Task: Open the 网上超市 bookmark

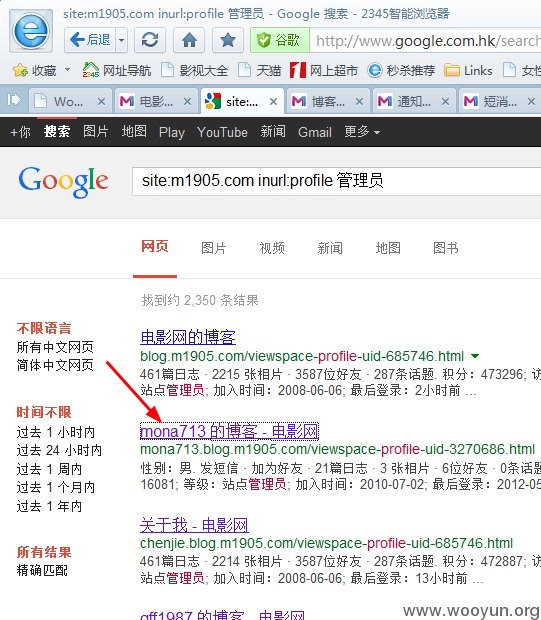Action: coord(324,71)
